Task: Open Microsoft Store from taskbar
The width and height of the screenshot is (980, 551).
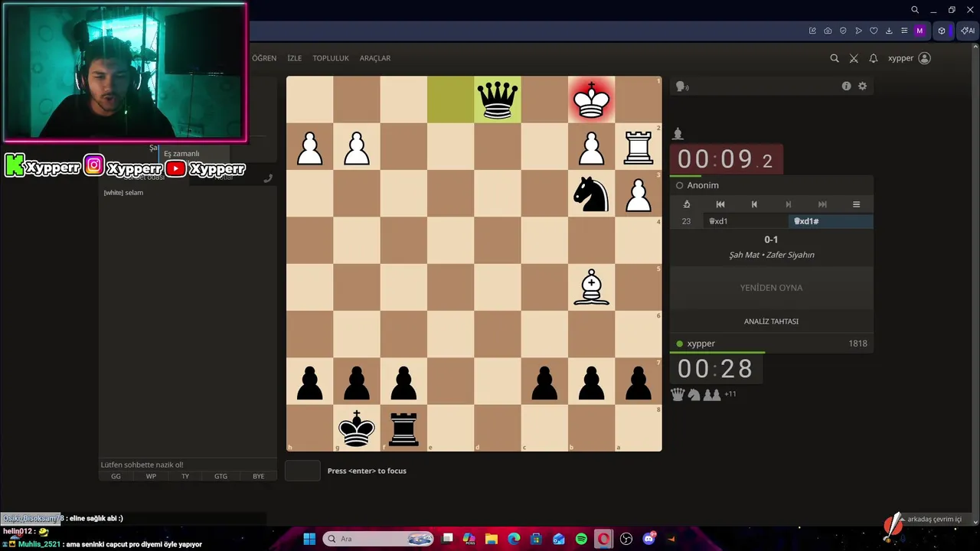Action: pyautogui.click(x=536, y=539)
